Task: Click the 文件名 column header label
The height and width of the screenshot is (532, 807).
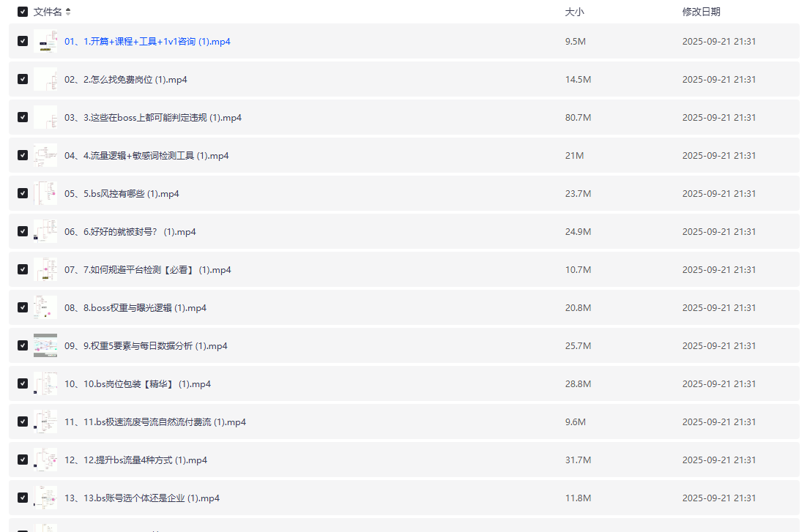Action: coord(48,12)
